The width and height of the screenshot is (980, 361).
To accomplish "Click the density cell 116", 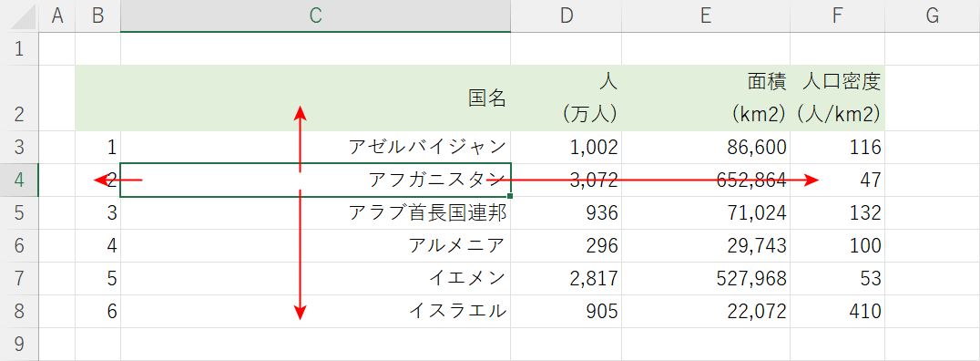I will click(838, 148).
